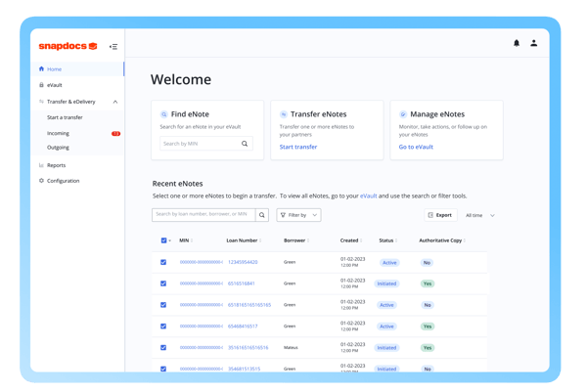Uncheck the row for loan 12345954420
Screen dimensions: 587x392
163,262
